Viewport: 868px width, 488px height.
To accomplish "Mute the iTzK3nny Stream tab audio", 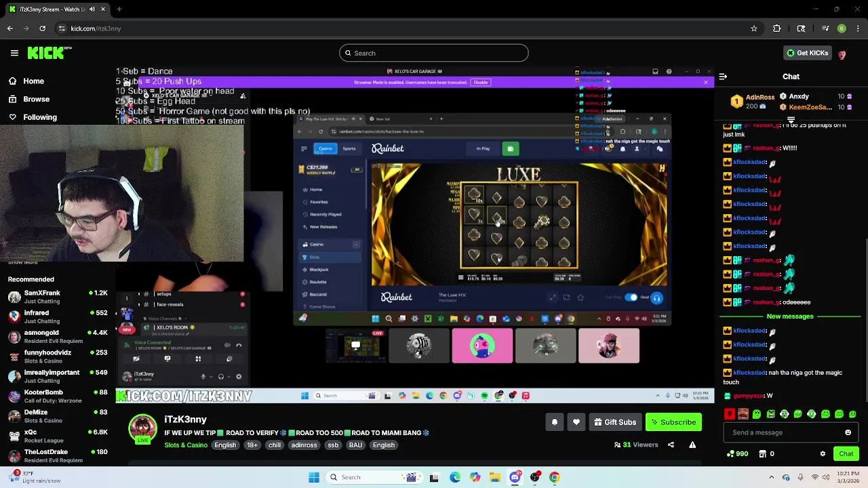I will coord(92,9).
